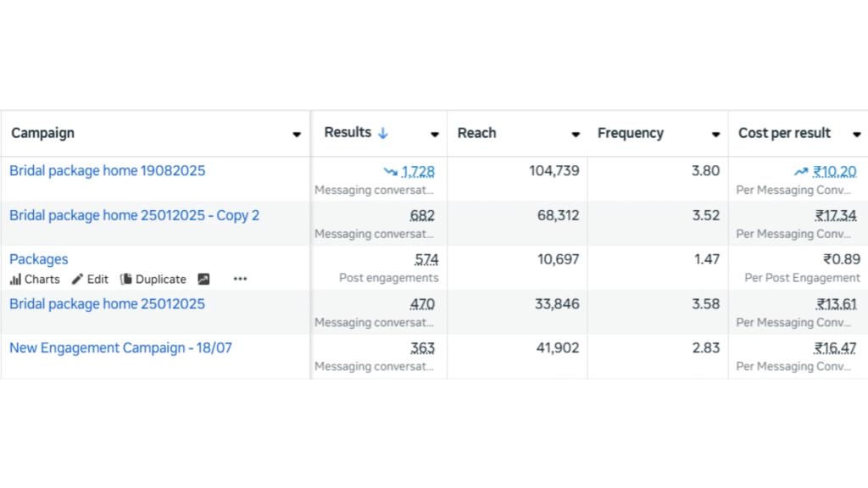The height and width of the screenshot is (488, 868).
Task: Click the upward trend icon beside ₹10.20
Action: point(801,172)
